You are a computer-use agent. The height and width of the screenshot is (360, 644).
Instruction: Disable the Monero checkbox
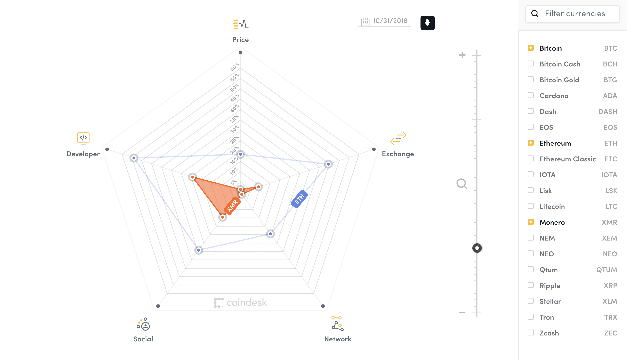(531, 222)
